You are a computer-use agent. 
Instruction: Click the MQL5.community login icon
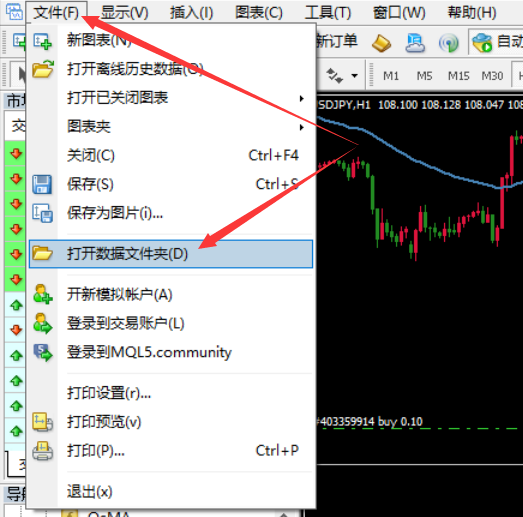click(43, 352)
